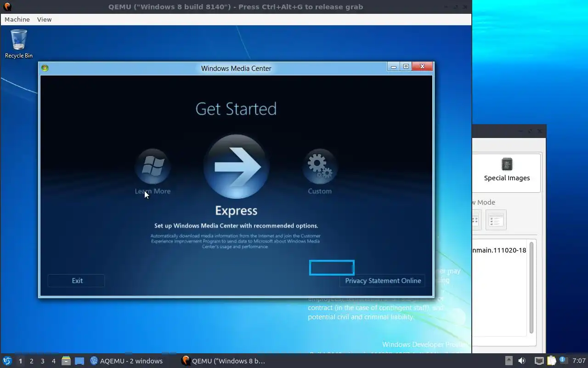Switch to workspace 4 in the pager
The width and height of the screenshot is (588, 368).
pos(53,361)
